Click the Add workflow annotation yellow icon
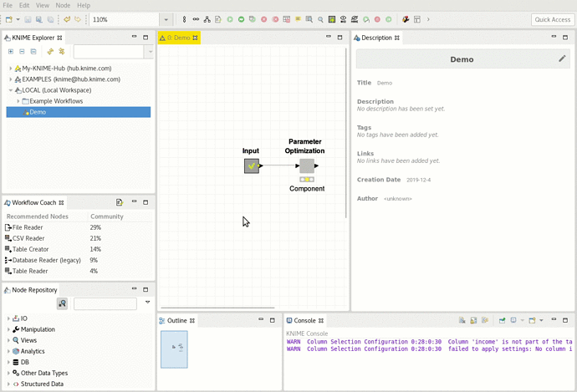The width and height of the screenshot is (577, 392). pos(298,19)
